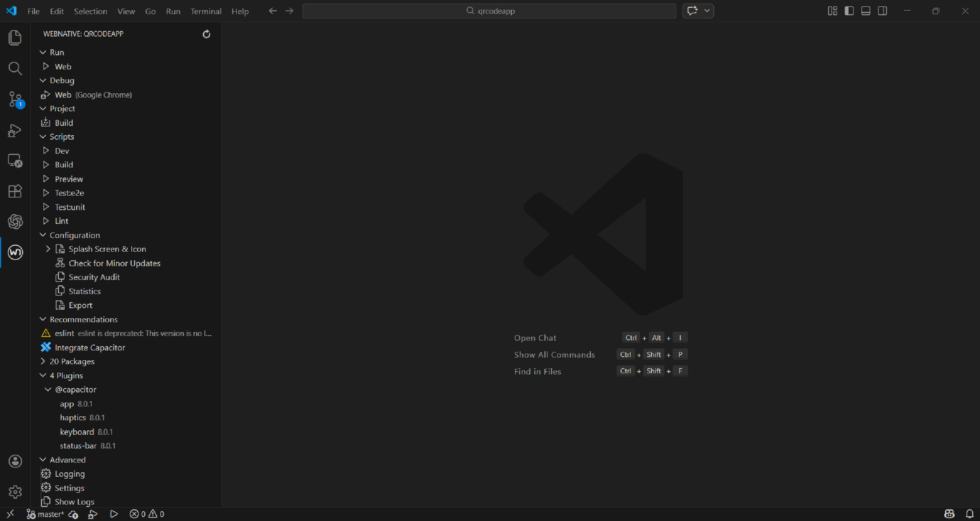Open the notifications bell
Viewport: 980px width, 521px height.
[970, 514]
